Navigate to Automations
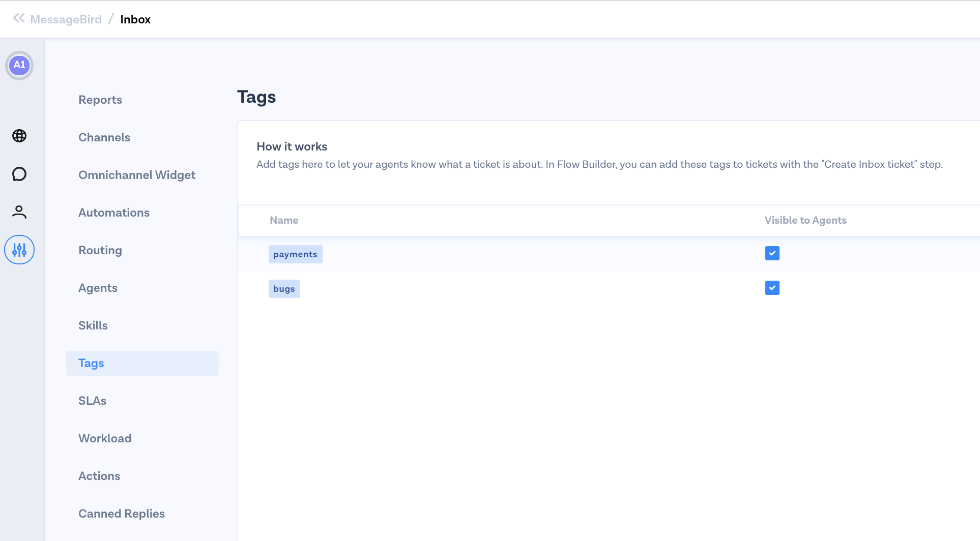This screenshot has width=980, height=541. tap(114, 213)
